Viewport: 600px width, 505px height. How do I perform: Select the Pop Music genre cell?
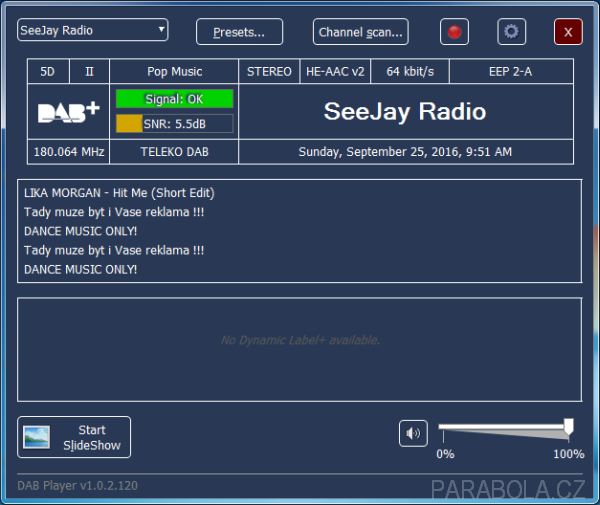coord(174,72)
